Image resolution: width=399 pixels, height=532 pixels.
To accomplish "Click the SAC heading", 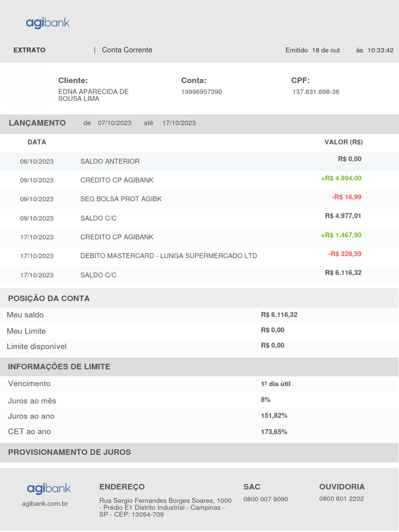I will pyautogui.click(x=252, y=487).
